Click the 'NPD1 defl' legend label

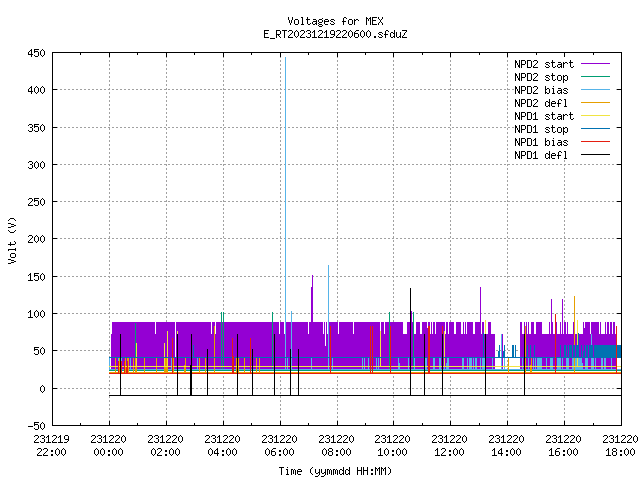pos(541,156)
